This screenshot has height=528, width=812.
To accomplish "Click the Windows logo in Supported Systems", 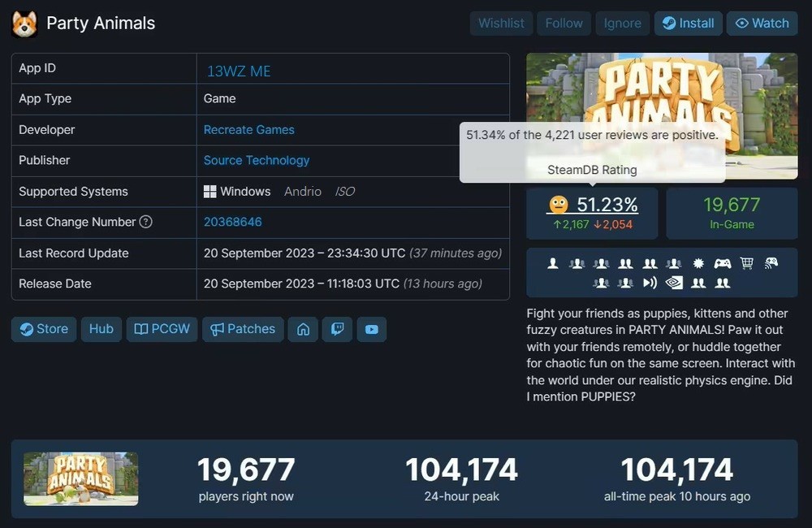I will tap(209, 191).
